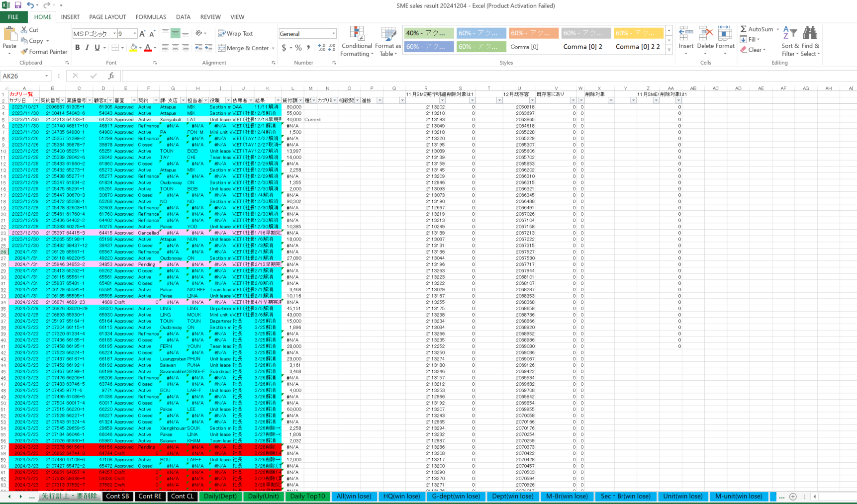Click the Insert Function fx icon
Image resolution: width=857 pixels, height=504 pixels.
pos(111,76)
